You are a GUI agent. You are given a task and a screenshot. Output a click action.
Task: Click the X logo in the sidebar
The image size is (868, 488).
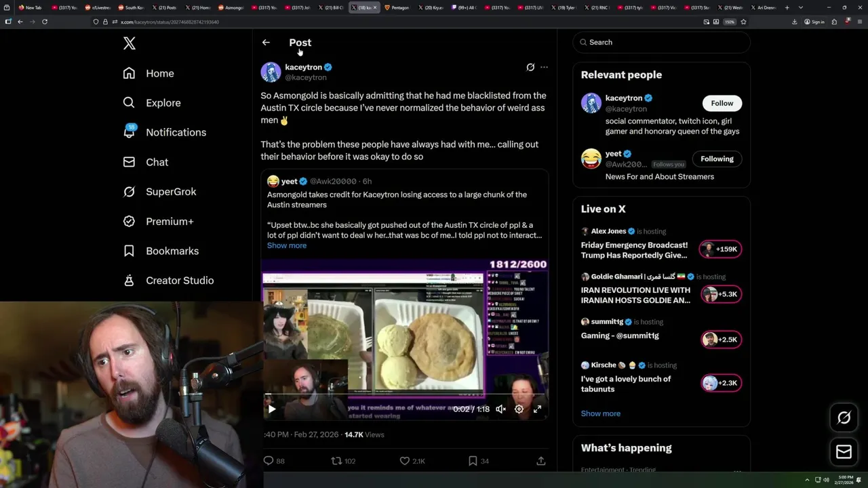(129, 43)
